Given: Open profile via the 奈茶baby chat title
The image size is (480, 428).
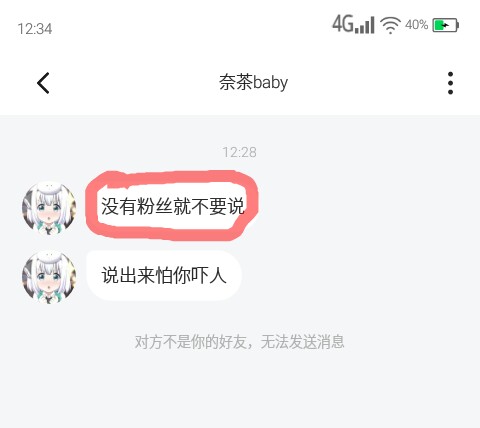Looking at the screenshot, I should click(x=253, y=82).
